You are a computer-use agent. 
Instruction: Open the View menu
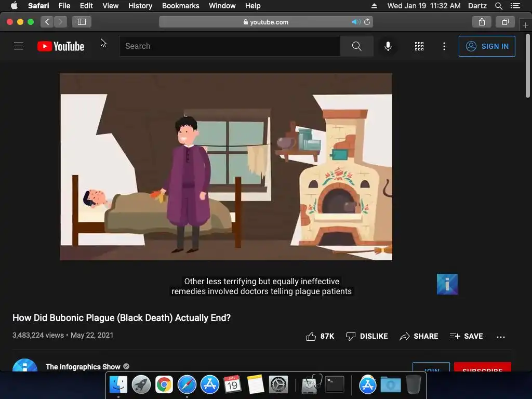pyautogui.click(x=111, y=6)
